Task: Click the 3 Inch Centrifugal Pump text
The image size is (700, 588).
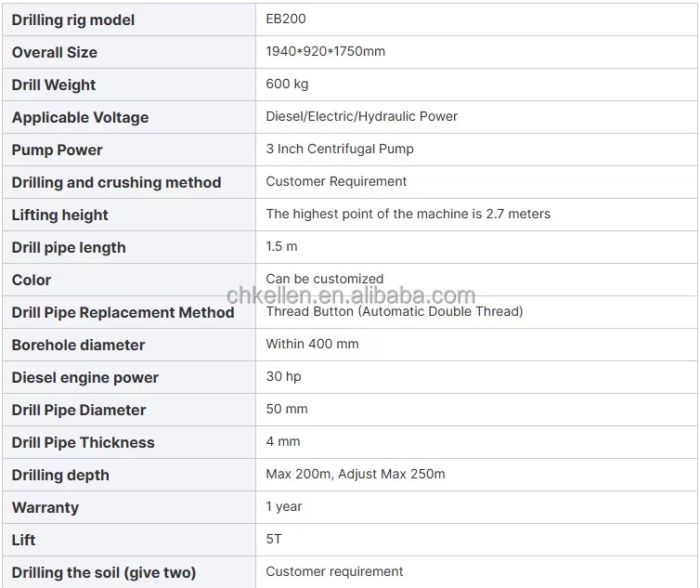Action: [x=340, y=149]
